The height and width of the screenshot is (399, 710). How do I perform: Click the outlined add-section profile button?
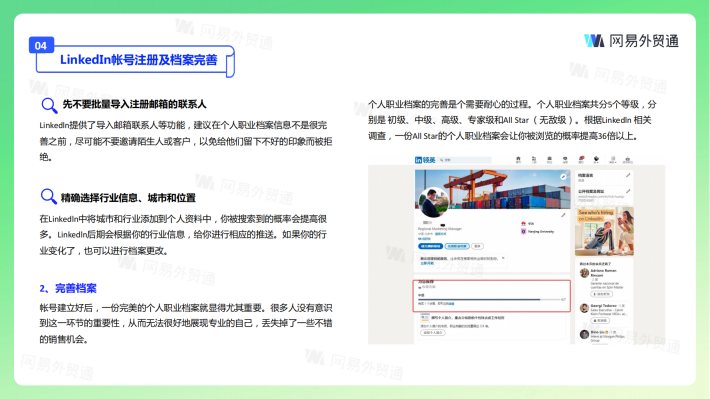point(457,246)
